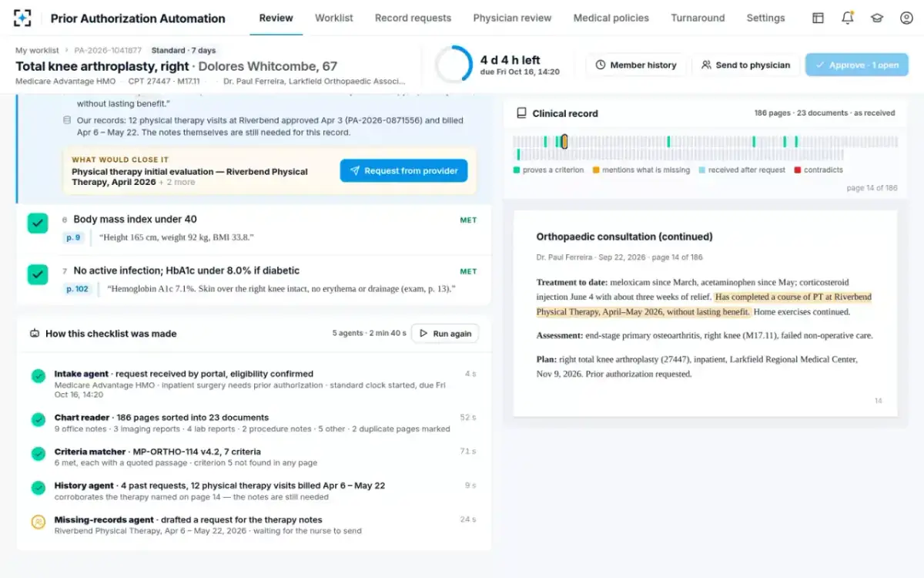
Task: Click Run again for the checklist
Action: click(445, 334)
